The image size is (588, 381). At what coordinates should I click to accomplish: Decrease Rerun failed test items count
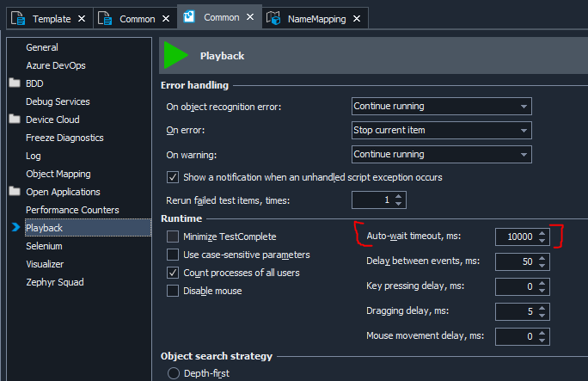tap(399, 204)
